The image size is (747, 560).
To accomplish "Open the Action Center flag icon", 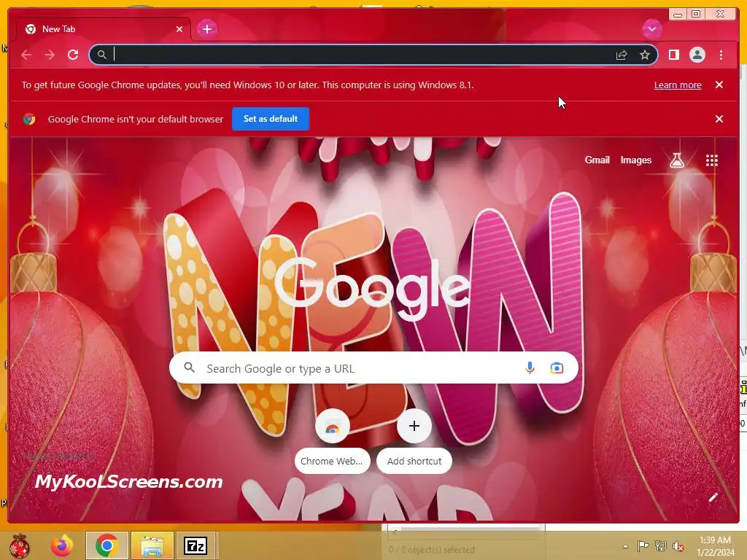I will point(643,546).
